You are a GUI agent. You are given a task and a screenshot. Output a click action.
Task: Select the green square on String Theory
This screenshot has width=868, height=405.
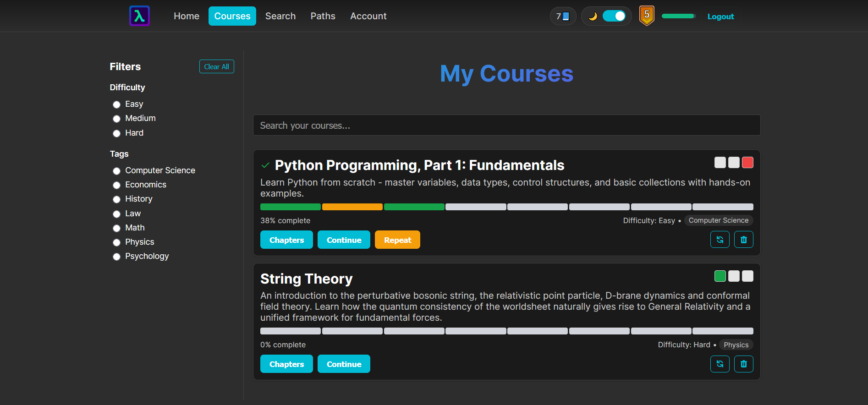(x=720, y=276)
